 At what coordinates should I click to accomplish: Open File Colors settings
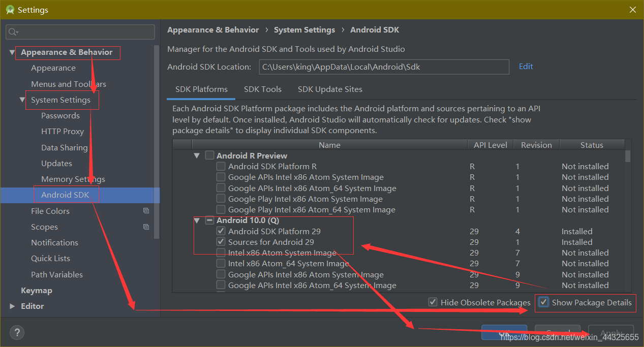click(50, 211)
